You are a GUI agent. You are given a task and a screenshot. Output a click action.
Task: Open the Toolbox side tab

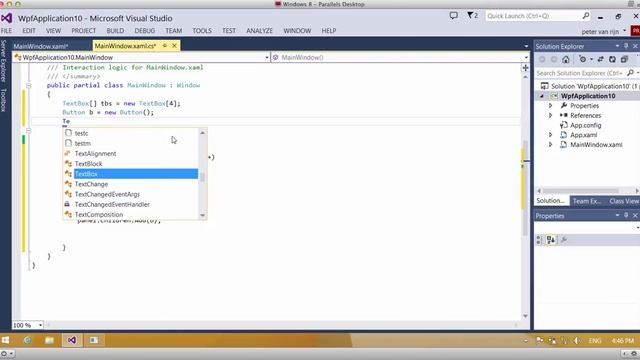pyautogui.click(x=4, y=100)
